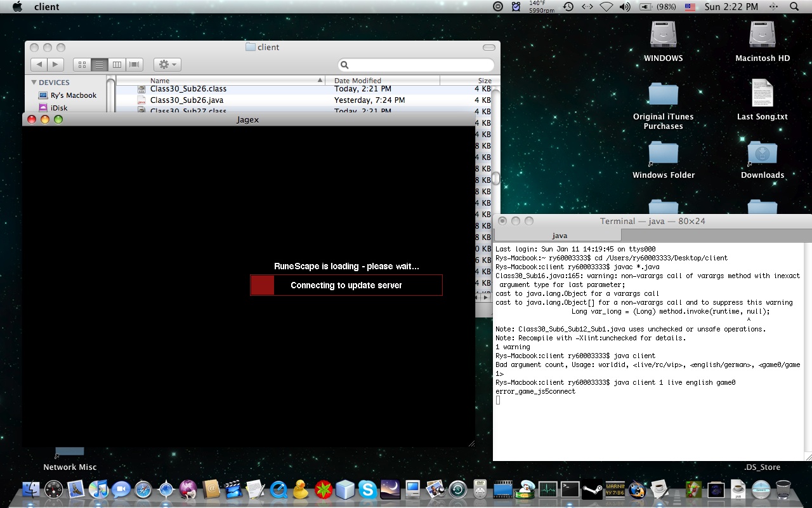Open the US flag input menu
Image resolution: width=812 pixels, height=508 pixels.
click(690, 7)
